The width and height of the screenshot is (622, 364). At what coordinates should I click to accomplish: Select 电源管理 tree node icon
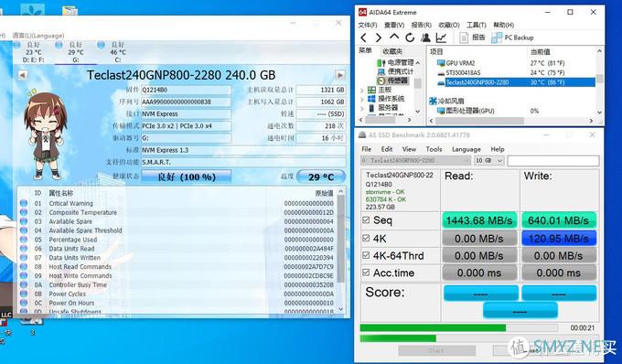(x=381, y=63)
